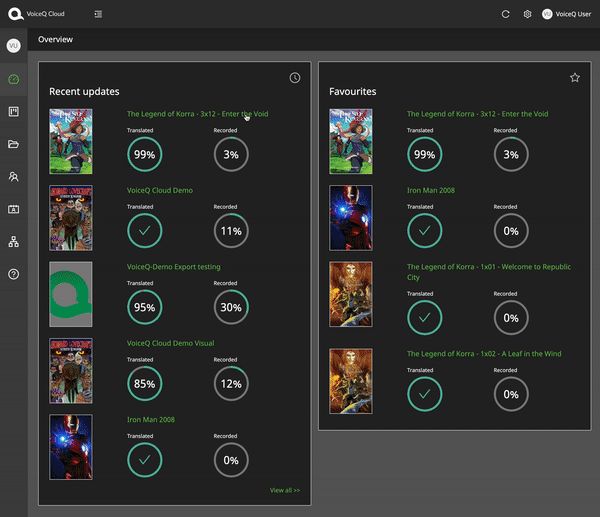Open the users icon in the sidebar

coord(13,176)
